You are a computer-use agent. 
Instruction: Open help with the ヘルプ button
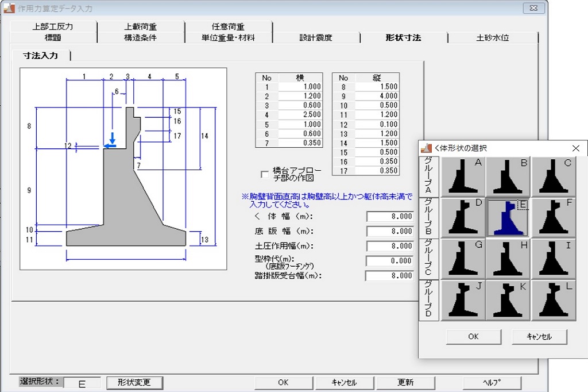pos(492,383)
